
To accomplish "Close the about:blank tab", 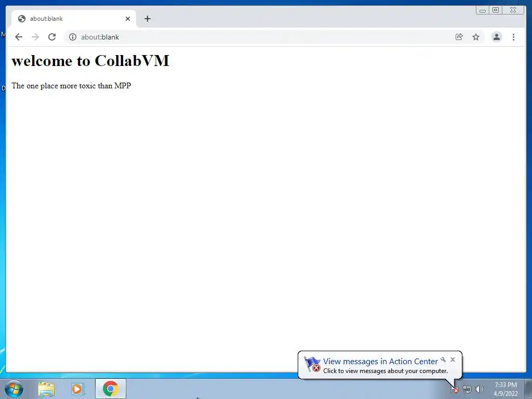I will tap(128, 19).
